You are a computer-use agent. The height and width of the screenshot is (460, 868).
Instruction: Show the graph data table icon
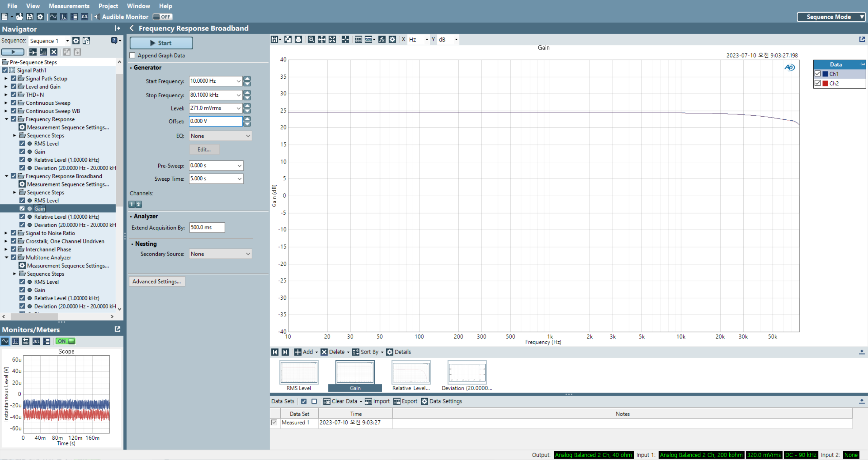(358, 39)
